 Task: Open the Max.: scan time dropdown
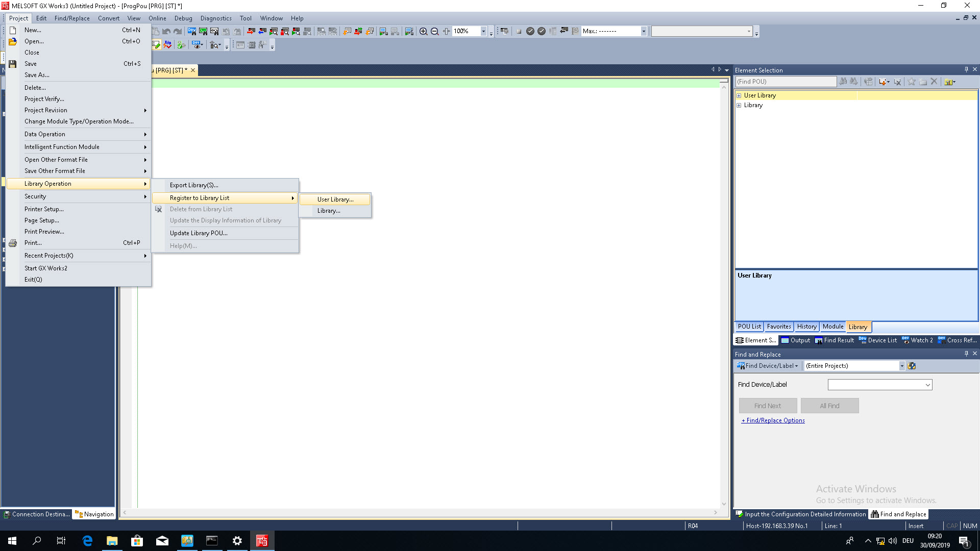(644, 32)
